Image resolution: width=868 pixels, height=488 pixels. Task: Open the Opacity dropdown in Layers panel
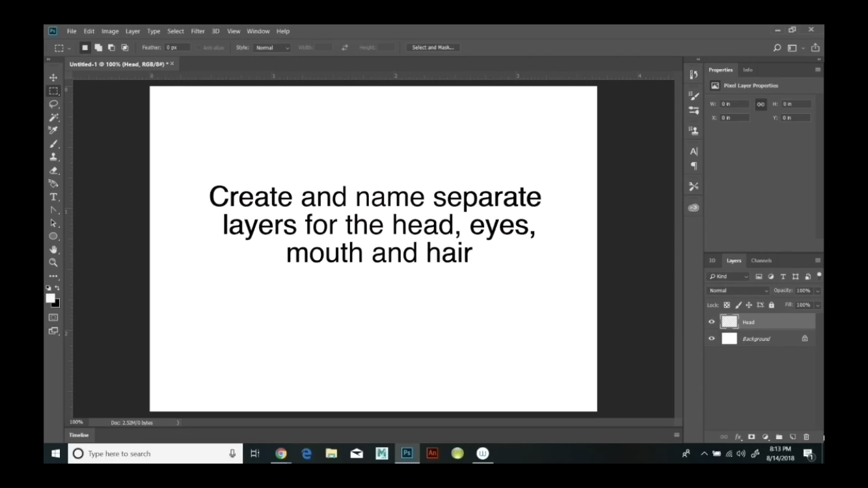[817, 290]
